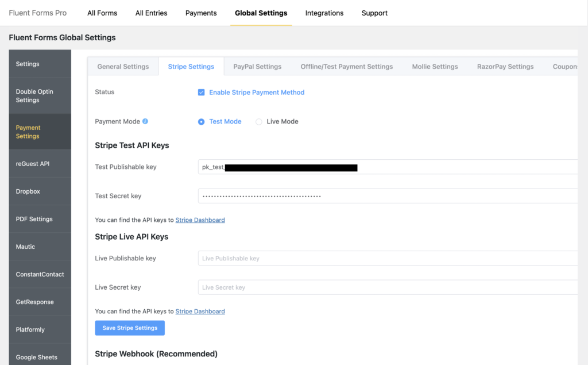Open Offline/Test Payment Settings tab

tap(347, 67)
